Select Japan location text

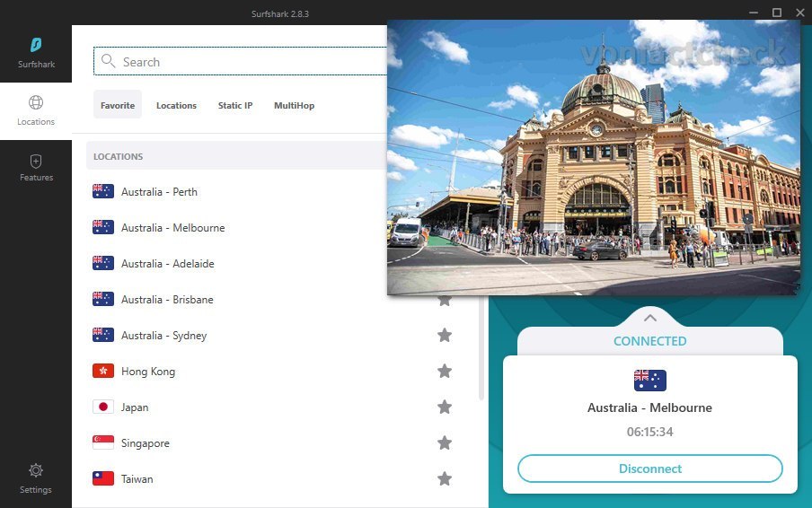tap(135, 407)
